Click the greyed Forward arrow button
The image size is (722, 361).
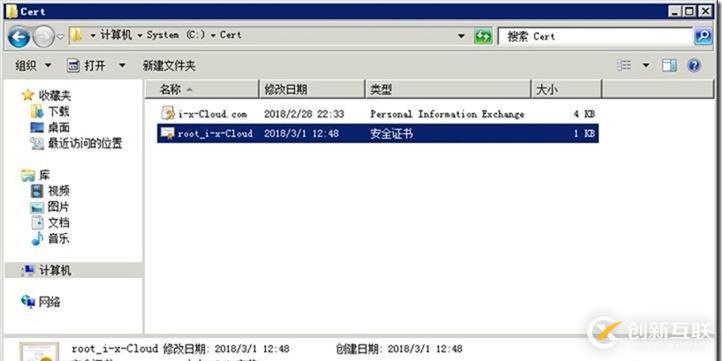44,37
